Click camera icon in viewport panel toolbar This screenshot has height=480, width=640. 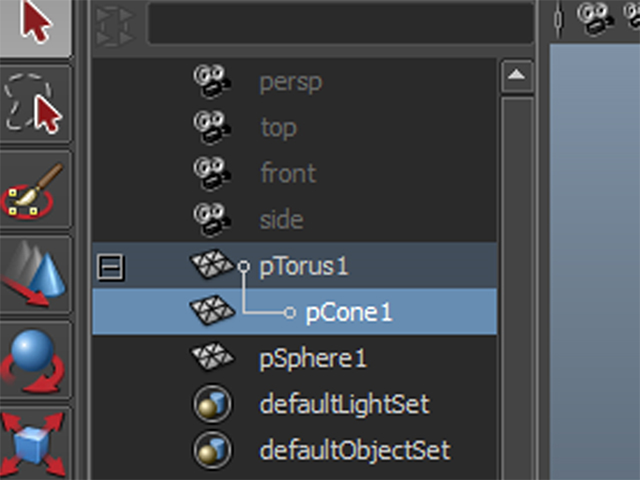pos(596,18)
